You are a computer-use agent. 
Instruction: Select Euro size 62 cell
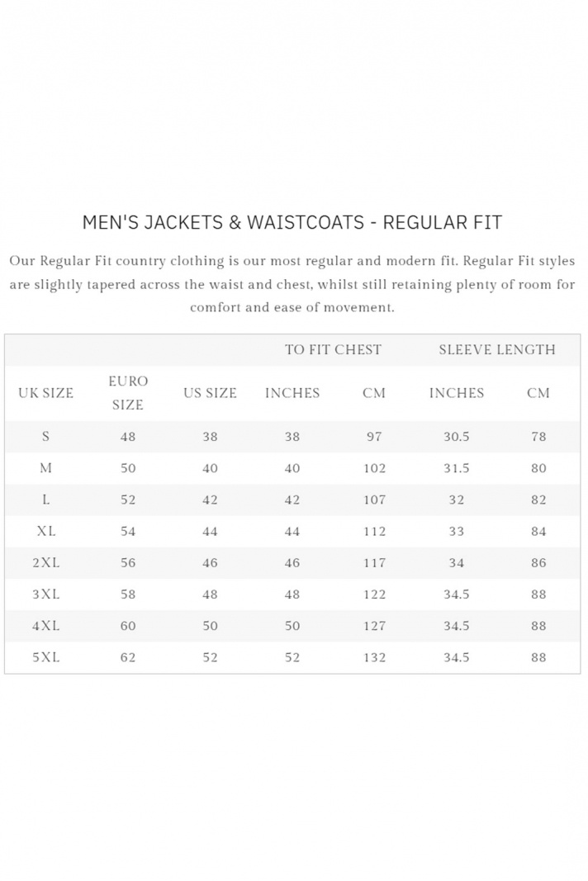(128, 657)
